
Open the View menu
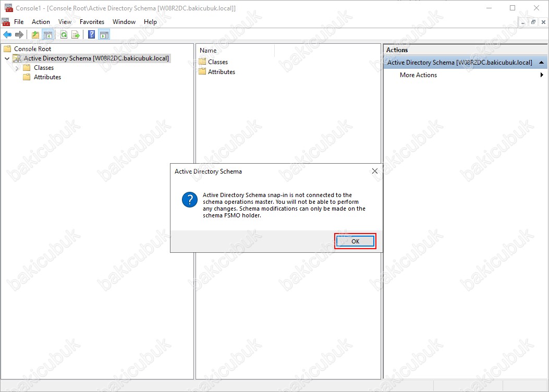(65, 22)
